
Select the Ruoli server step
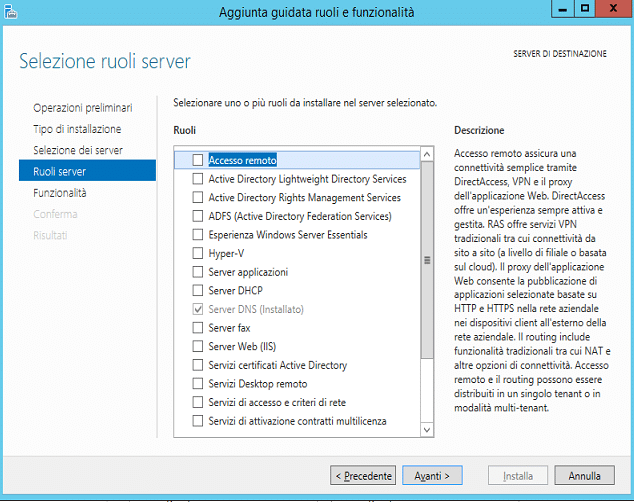click(x=87, y=170)
